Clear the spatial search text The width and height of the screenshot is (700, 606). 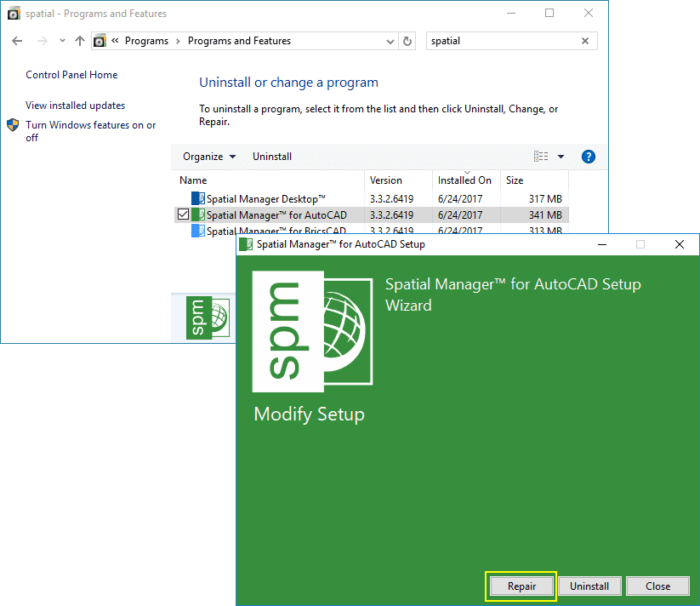pos(585,41)
